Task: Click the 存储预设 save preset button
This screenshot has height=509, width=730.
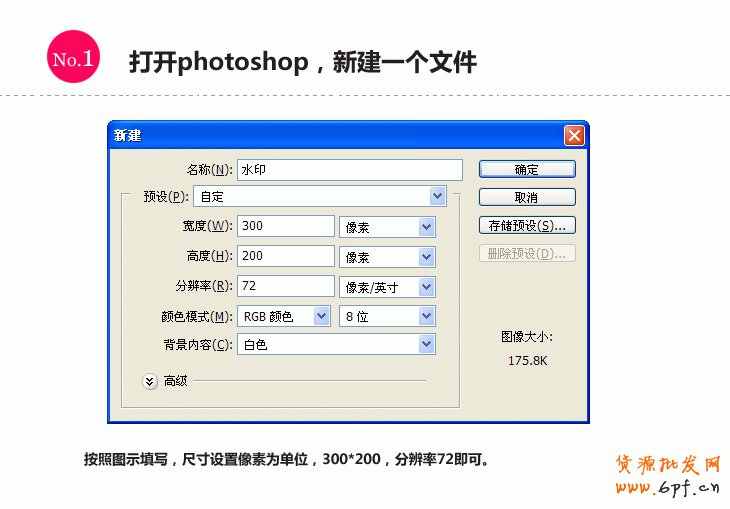Action: (527, 225)
